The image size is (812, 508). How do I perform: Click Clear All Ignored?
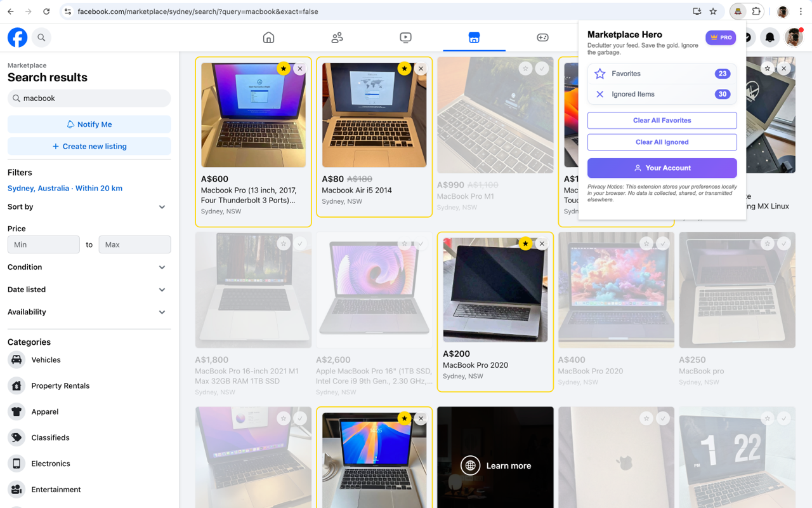click(662, 142)
